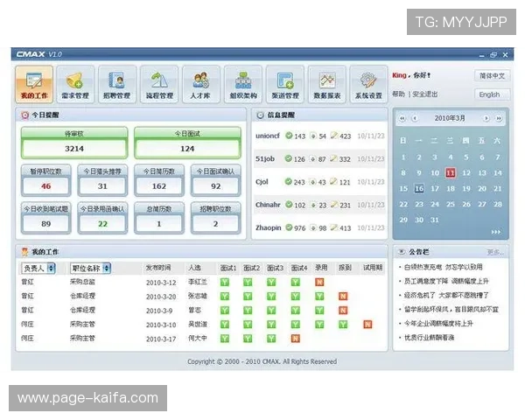Open announcement 今年企业调薪幅度将上升

438,324
